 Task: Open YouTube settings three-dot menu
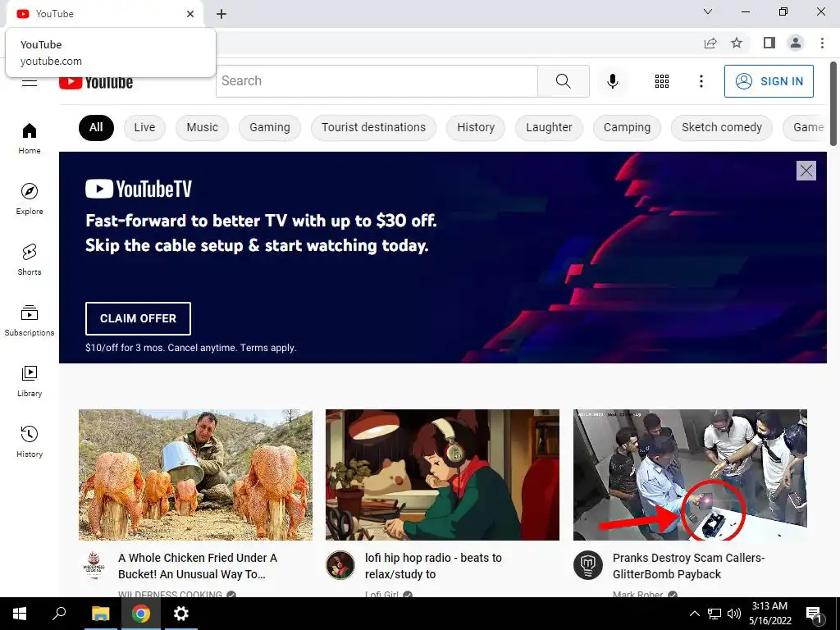[x=701, y=81]
